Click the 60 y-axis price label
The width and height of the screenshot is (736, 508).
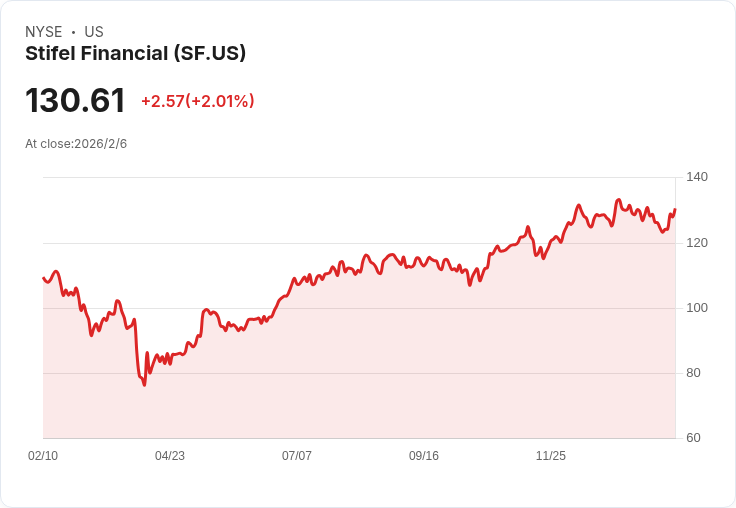[693, 438]
